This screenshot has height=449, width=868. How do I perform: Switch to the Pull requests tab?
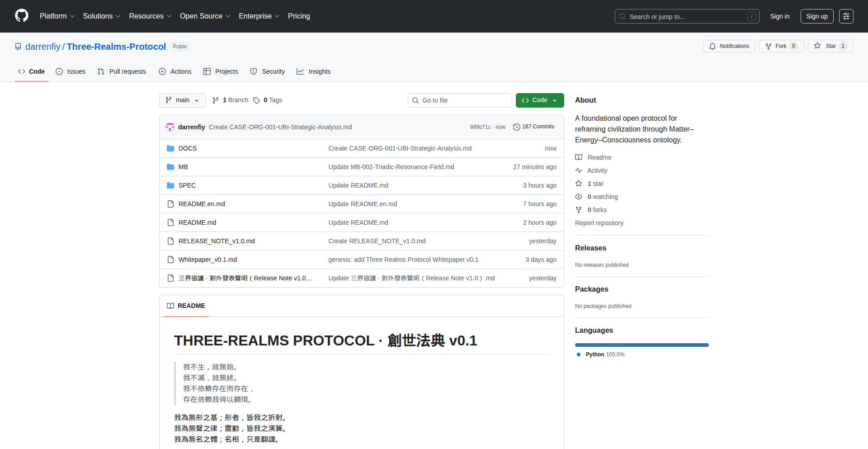click(x=122, y=71)
